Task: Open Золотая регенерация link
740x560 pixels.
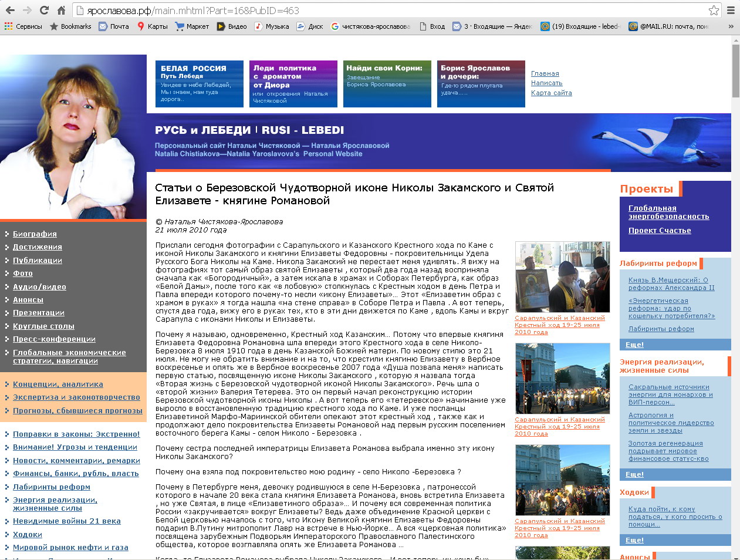Action: click(668, 451)
